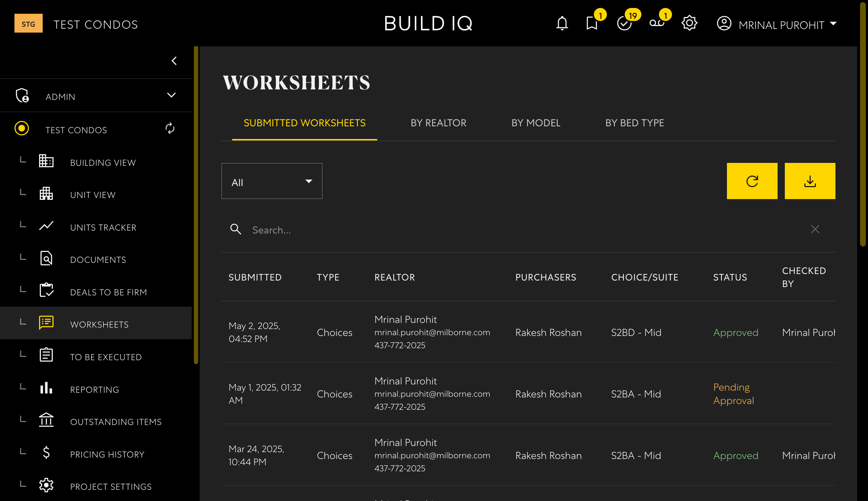Switch to By Model tab
This screenshot has height=501, width=868.
[536, 123]
